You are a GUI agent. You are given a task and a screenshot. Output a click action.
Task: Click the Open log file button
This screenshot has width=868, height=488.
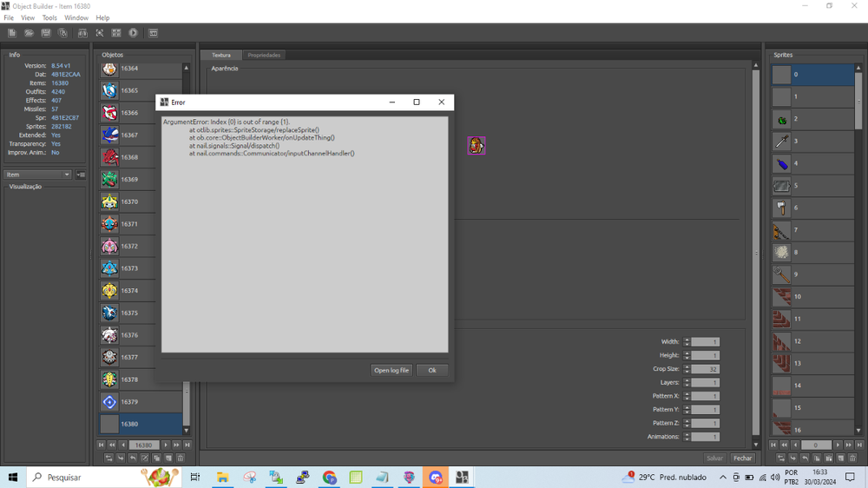391,370
